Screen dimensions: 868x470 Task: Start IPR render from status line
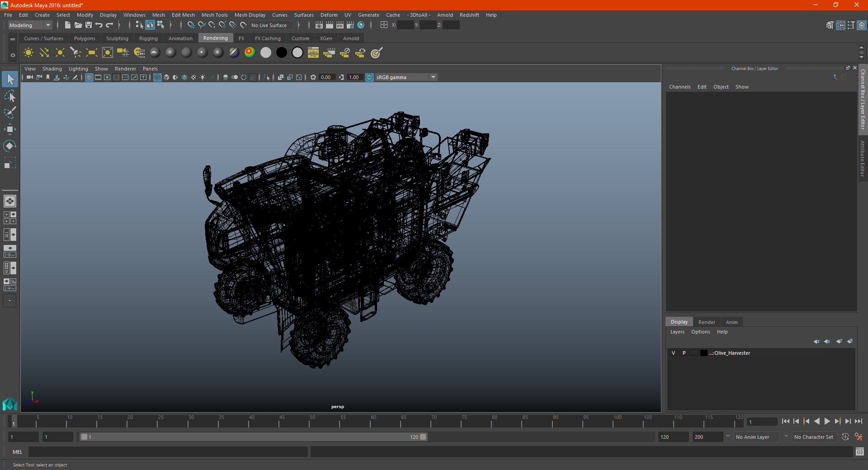(x=340, y=25)
